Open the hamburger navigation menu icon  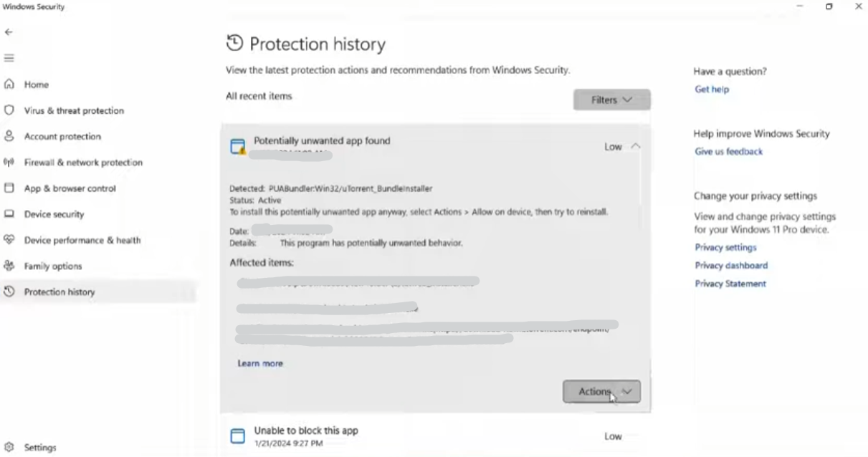(9, 58)
